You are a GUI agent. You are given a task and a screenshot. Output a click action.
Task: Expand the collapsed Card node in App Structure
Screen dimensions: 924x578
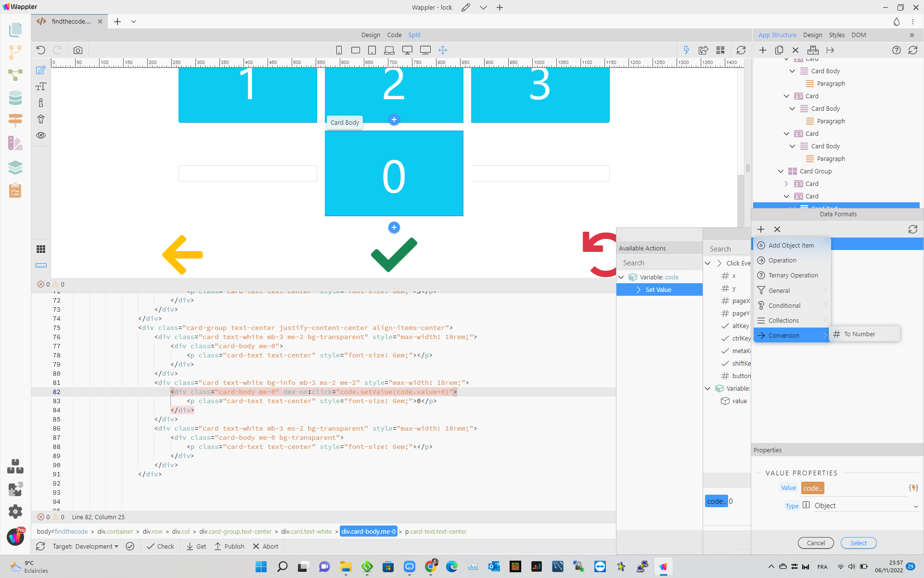coord(786,184)
